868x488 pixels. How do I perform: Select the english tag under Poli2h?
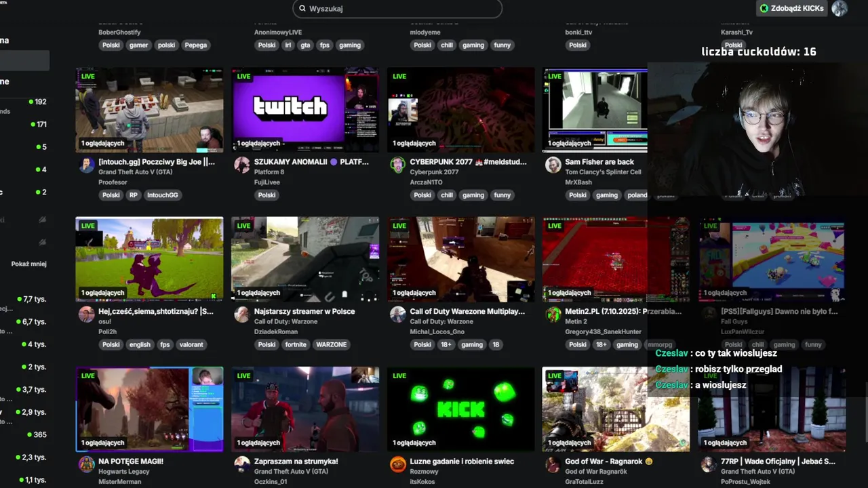(140, 345)
